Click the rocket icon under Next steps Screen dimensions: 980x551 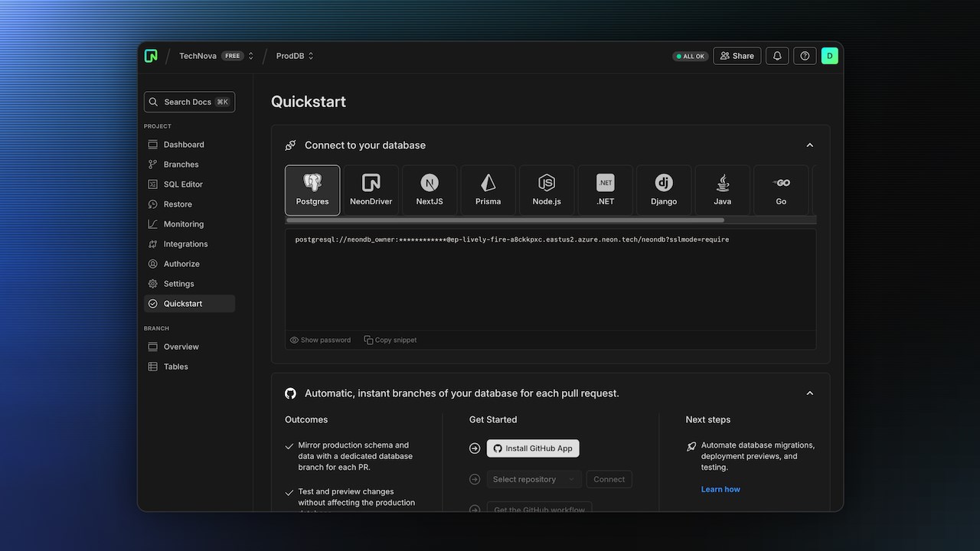[691, 446]
